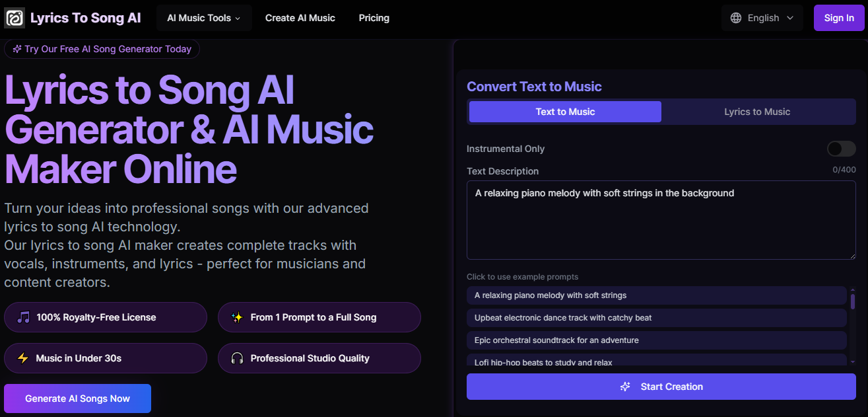Viewport: 868px width, 417px height.
Task: Click the sparkle icon beside From 1 Prompt
Action: (x=237, y=317)
